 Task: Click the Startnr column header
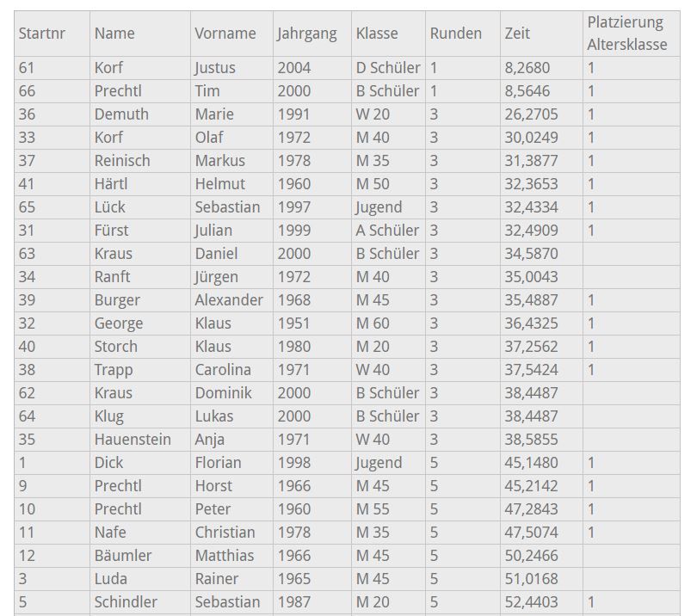42,34
